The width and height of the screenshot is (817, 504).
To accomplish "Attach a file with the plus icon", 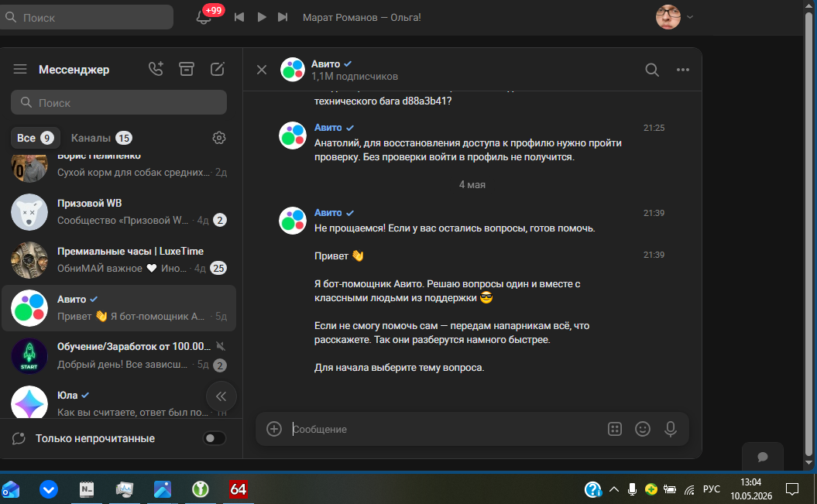I will click(274, 429).
